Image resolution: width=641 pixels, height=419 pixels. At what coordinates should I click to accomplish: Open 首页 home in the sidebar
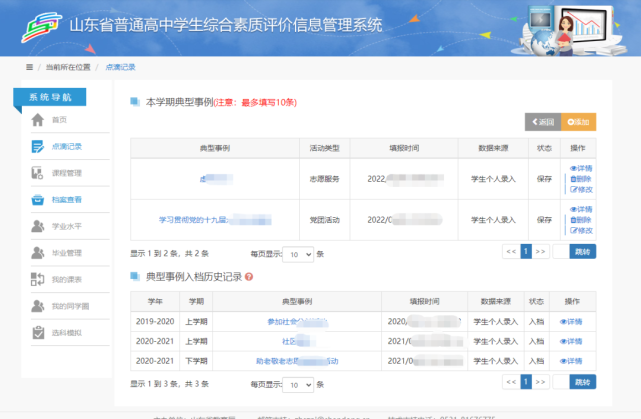(x=59, y=120)
